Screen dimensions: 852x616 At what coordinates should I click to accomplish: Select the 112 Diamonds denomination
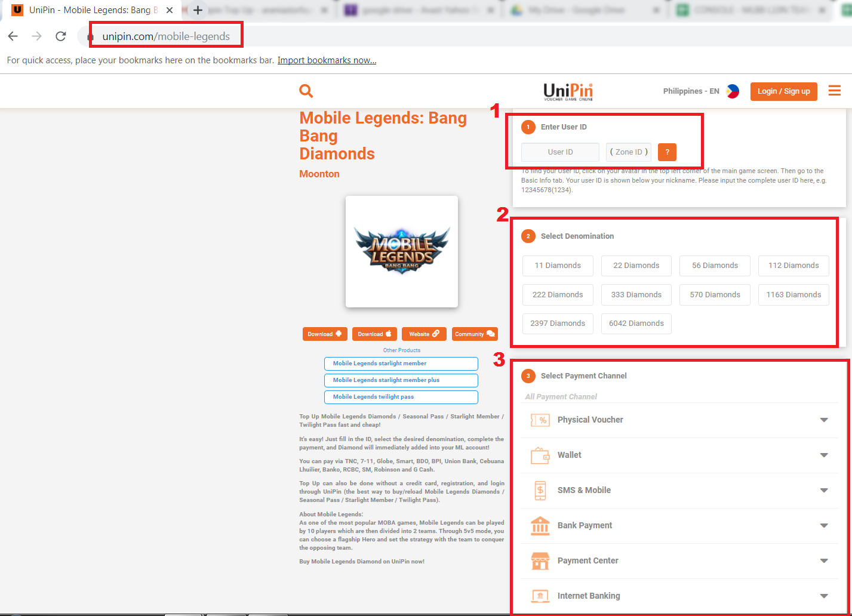pos(793,266)
